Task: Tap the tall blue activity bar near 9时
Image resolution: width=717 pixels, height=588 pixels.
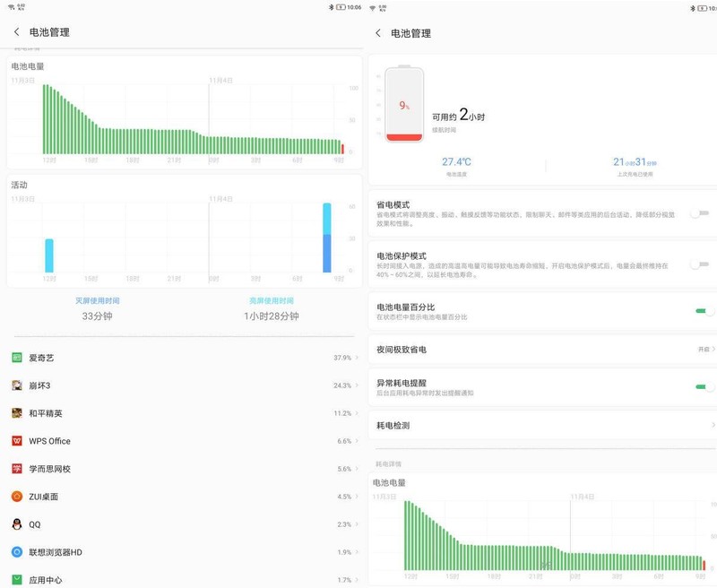Action: tap(327, 238)
